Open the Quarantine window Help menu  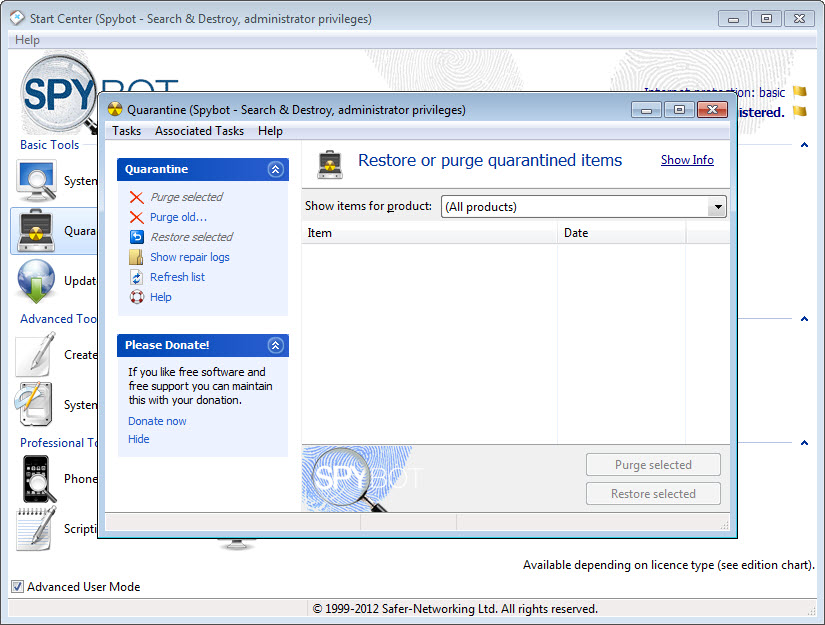(x=270, y=130)
